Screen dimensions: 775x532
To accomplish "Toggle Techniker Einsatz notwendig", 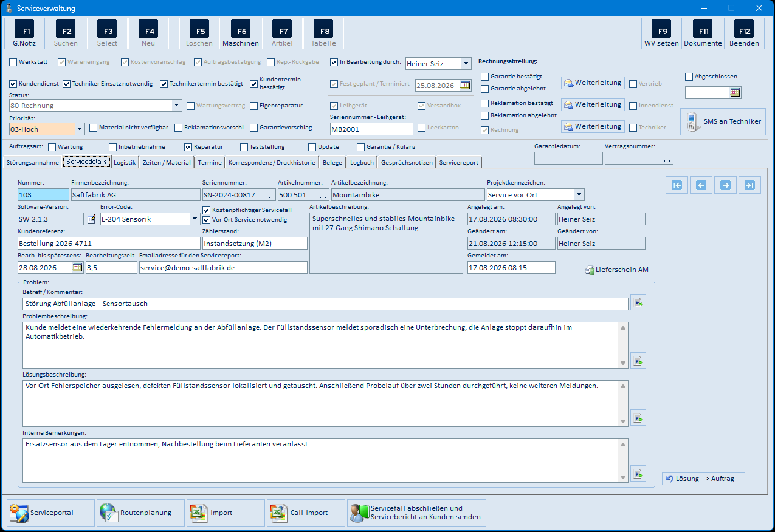I will click(x=67, y=84).
